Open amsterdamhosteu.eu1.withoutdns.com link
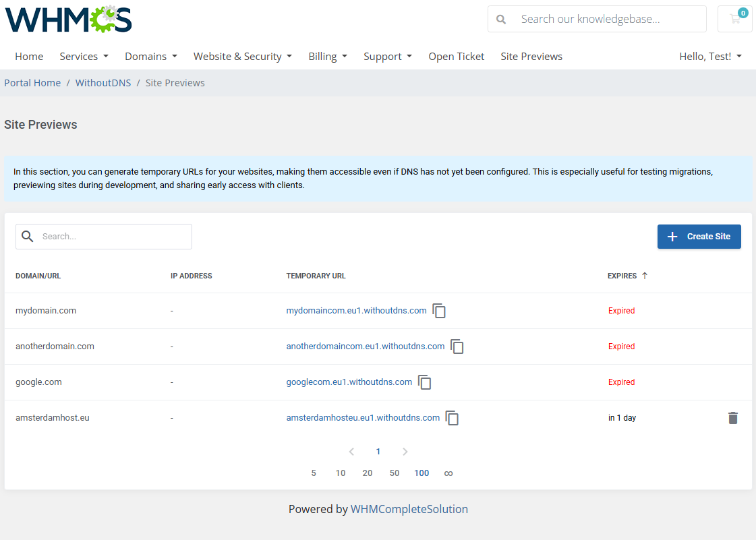The image size is (756, 540). tap(363, 417)
